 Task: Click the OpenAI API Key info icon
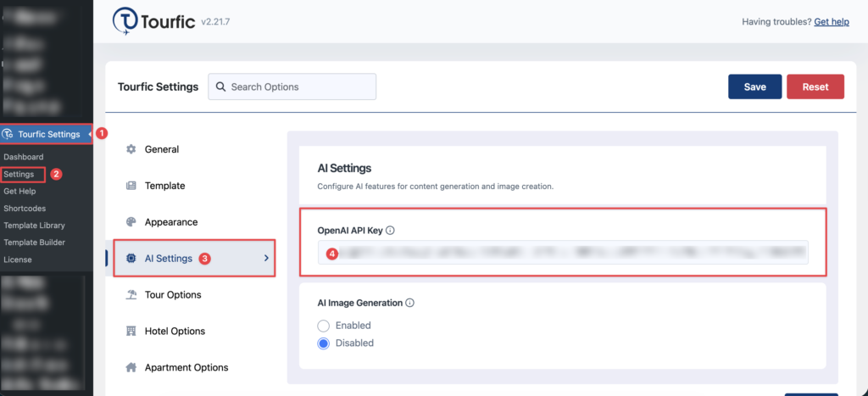click(390, 231)
